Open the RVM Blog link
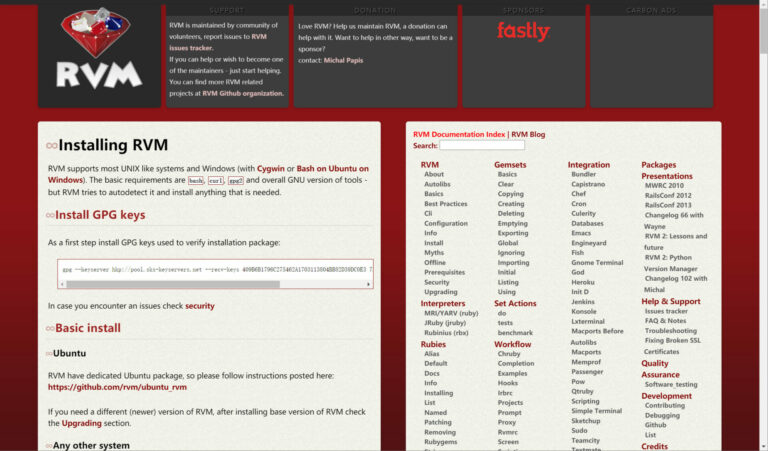 coord(528,134)
